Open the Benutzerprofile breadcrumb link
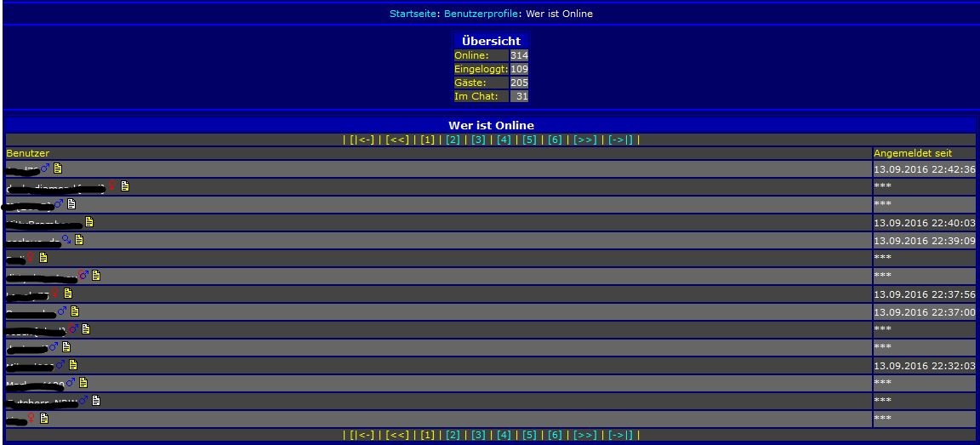 pyautogui.click(x=481, y=14)
